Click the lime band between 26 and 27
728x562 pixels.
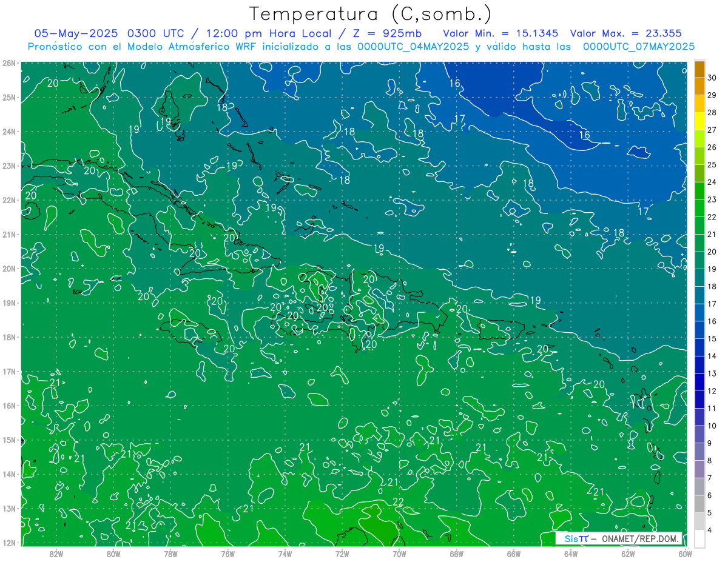[x=699, y=138]
